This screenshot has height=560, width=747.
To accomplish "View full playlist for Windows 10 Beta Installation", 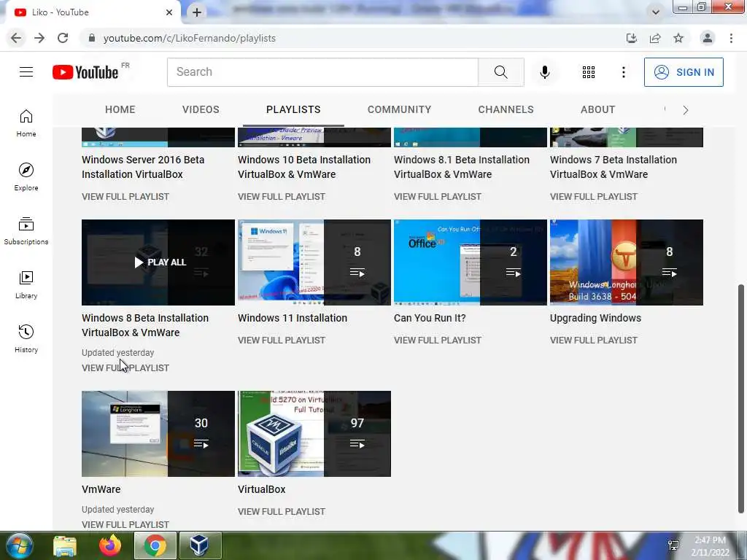I will [x=282, y=197].
